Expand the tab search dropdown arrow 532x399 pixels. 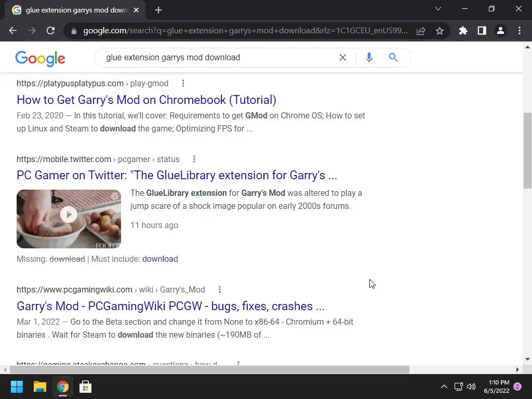438,9
